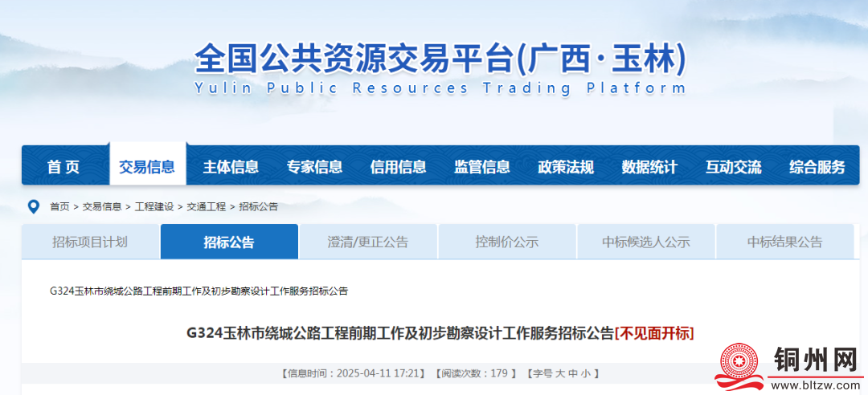Open the 首页 navigation menu item
This screenshot has width=868, height=395.
(x=63, y=166)
